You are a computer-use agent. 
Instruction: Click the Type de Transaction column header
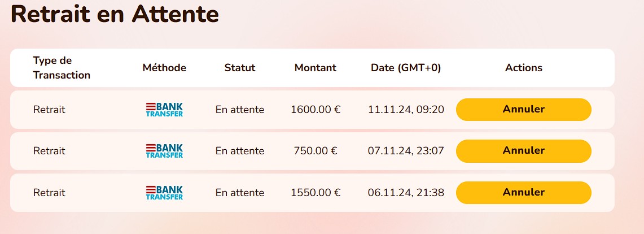62,68
